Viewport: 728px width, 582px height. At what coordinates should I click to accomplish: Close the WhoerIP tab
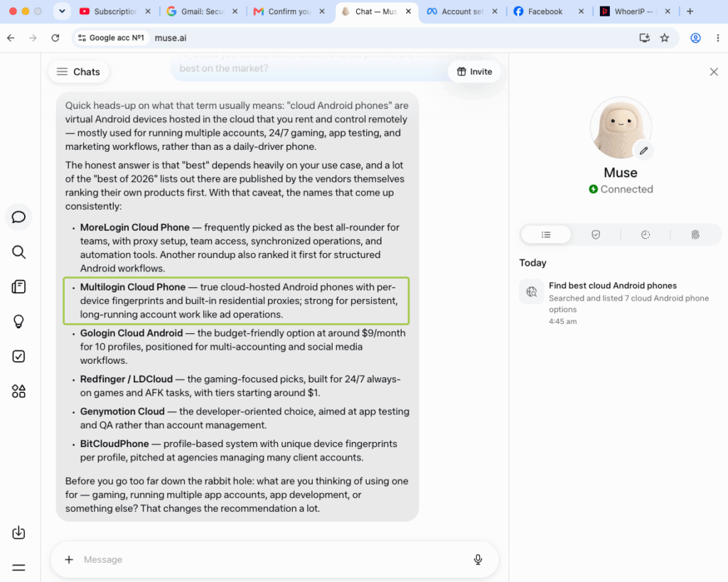point(667,11)
